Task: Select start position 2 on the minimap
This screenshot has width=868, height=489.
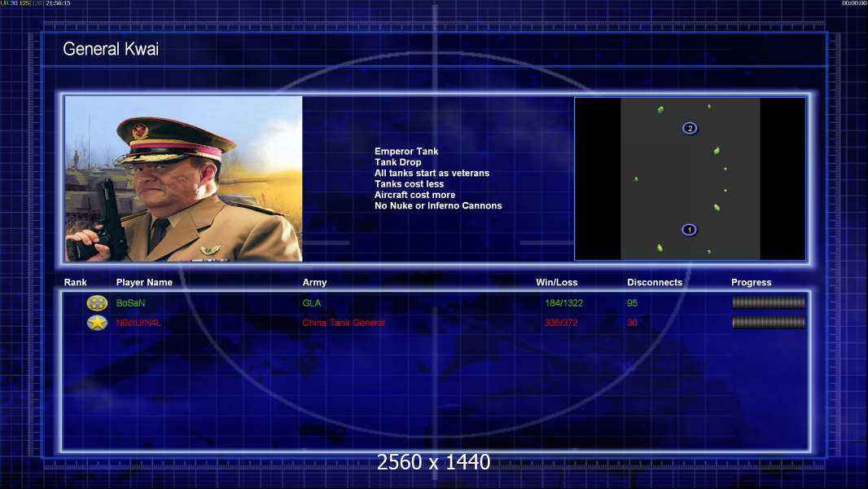Action: 689,129
